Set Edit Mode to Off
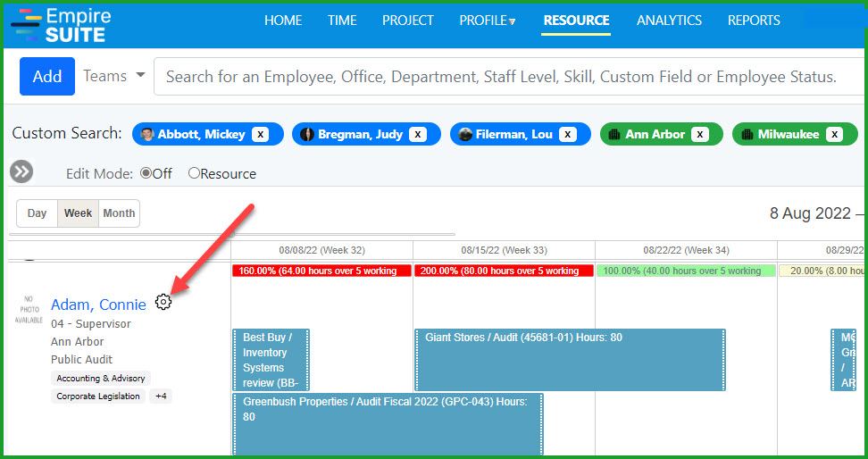The height and width of the screenshot is (459, 868). 146,173
